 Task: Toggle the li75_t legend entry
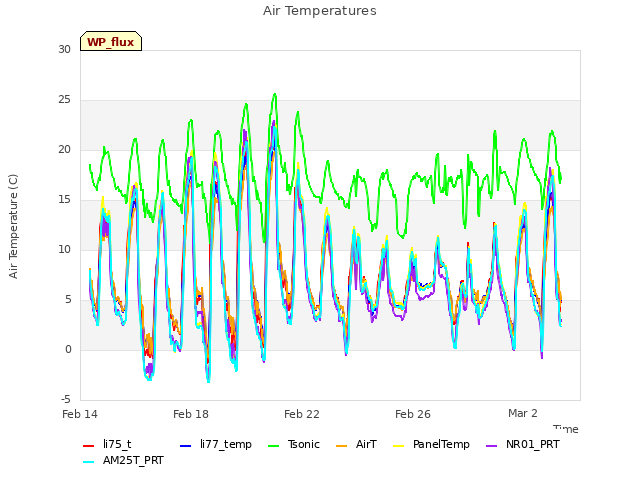pyautogui.click(x=107, y=444)
